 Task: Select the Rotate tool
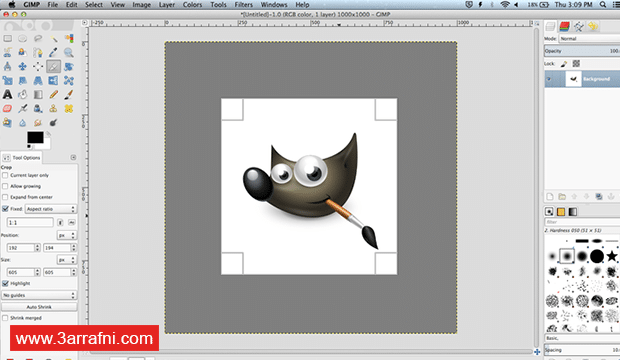pyautogui.click(x=69, y=66)
